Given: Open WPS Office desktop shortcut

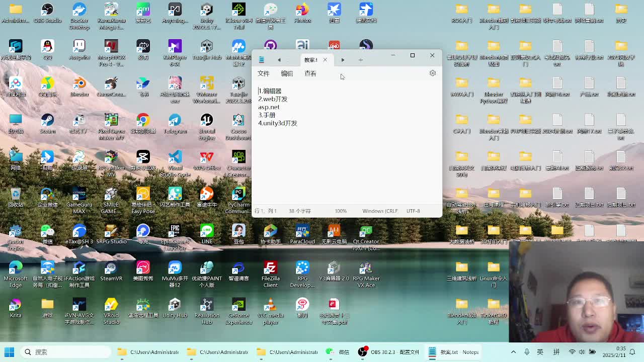Looking at the screenshot, I should [207, 160].
